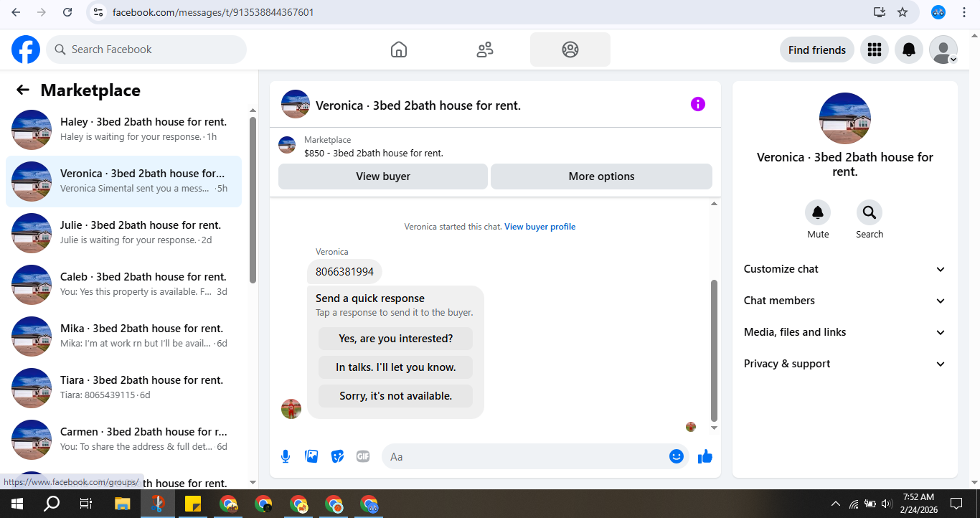Screen dimensions: 980x518
Task: Send a voice clip microphone icon
Action: click(286, 456)
